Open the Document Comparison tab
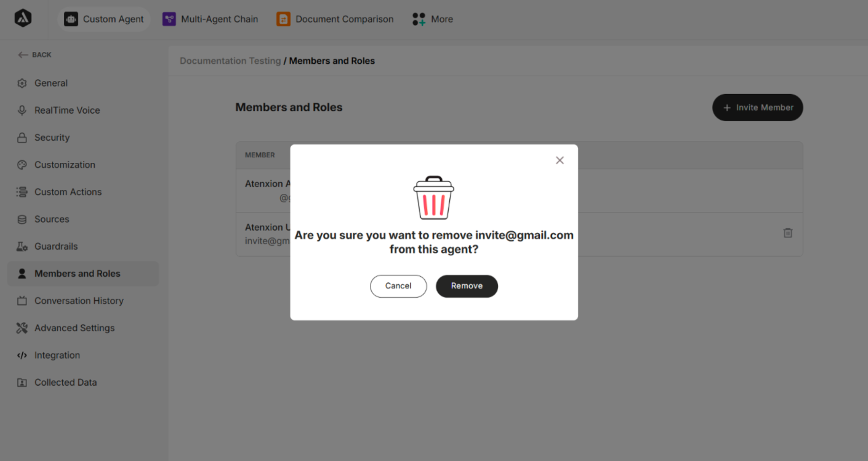This screenshot has height=461, width=868. 335,19
